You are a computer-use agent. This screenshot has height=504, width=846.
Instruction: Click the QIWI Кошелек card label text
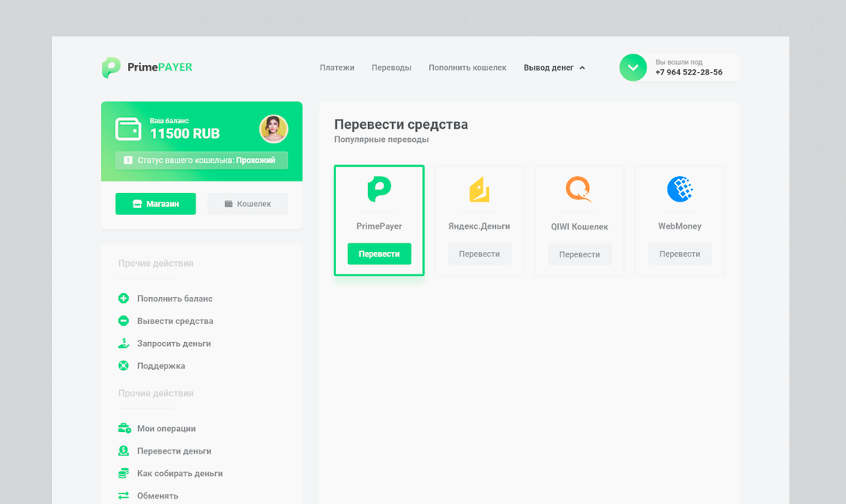[580, 227]
